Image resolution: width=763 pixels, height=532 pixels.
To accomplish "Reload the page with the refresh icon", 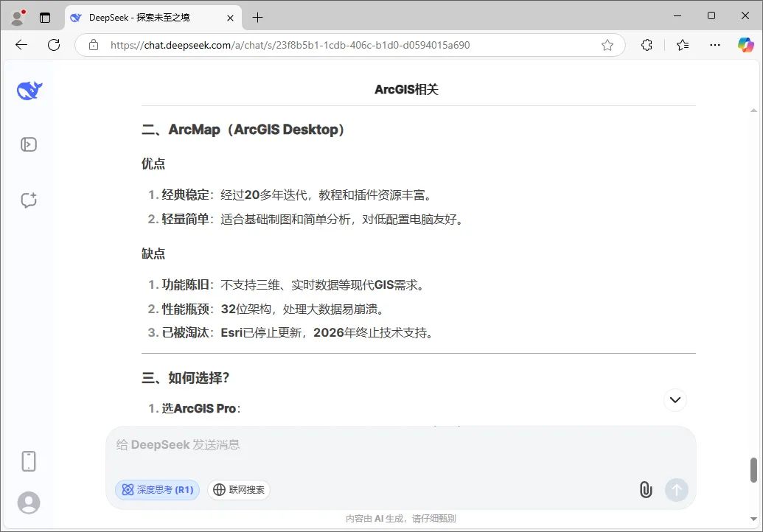I will [x=54, y=45].
